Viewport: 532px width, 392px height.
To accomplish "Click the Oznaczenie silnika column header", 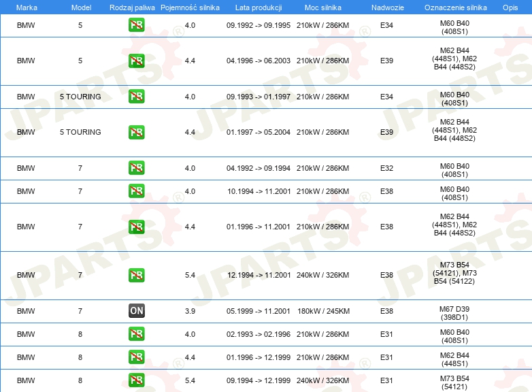I will click(455, 7).
